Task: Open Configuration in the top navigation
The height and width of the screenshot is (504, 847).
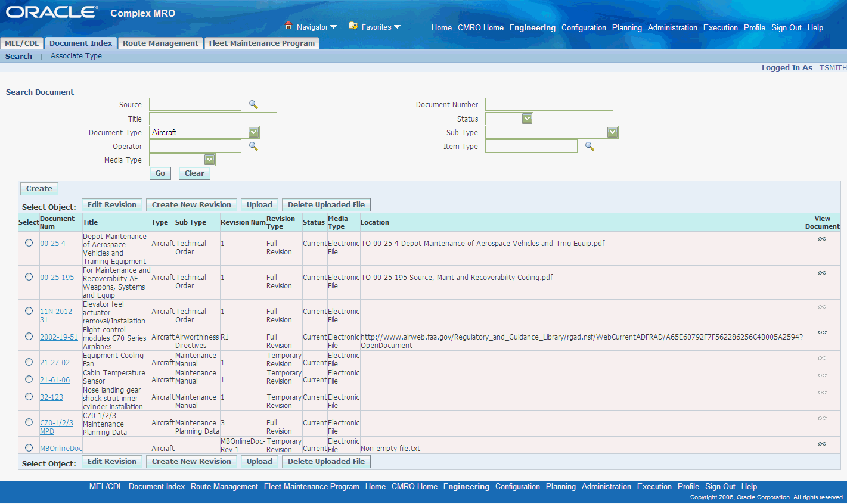Action: pyautogui.click(x=584, y=27)
